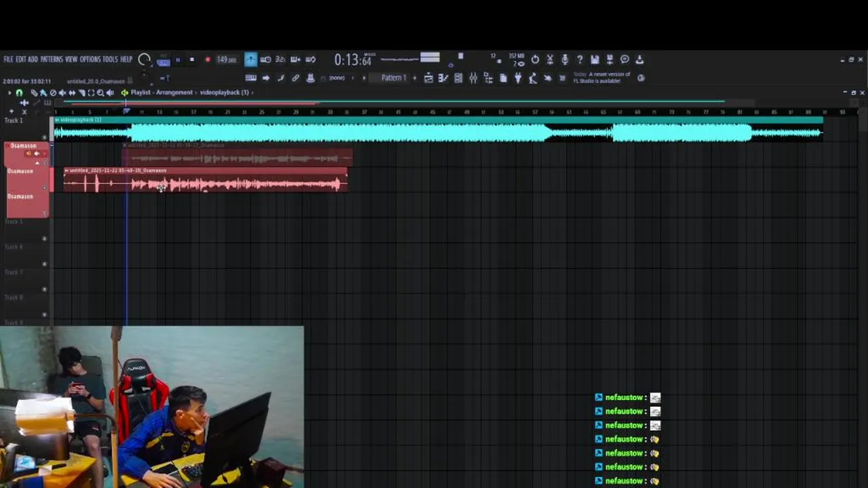Open the Playlist view icon

[x=429, y=78]
